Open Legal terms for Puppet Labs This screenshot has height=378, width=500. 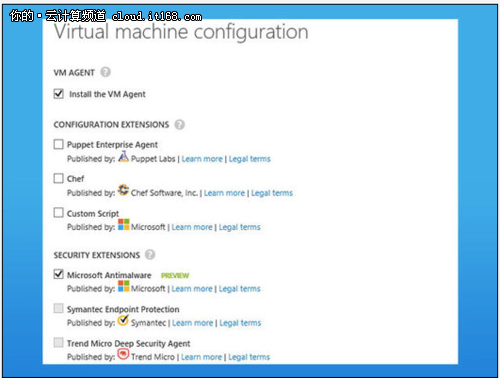click(250, 159)
